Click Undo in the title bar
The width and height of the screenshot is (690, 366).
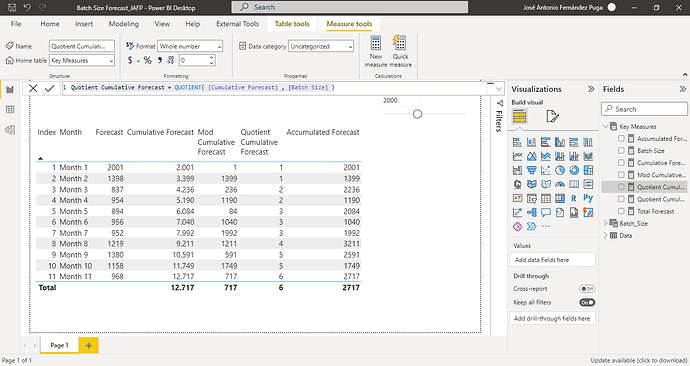[x=27, y=7]
